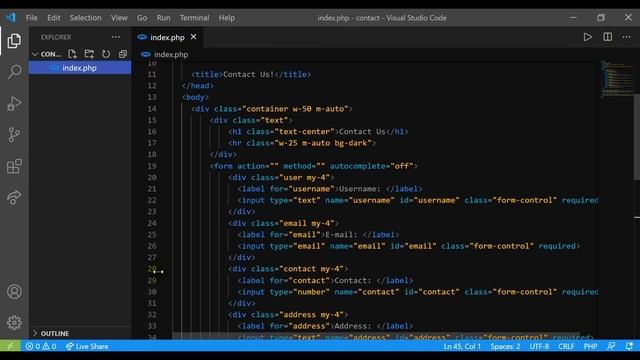Click the code minimap preview

tap(616, 79)
